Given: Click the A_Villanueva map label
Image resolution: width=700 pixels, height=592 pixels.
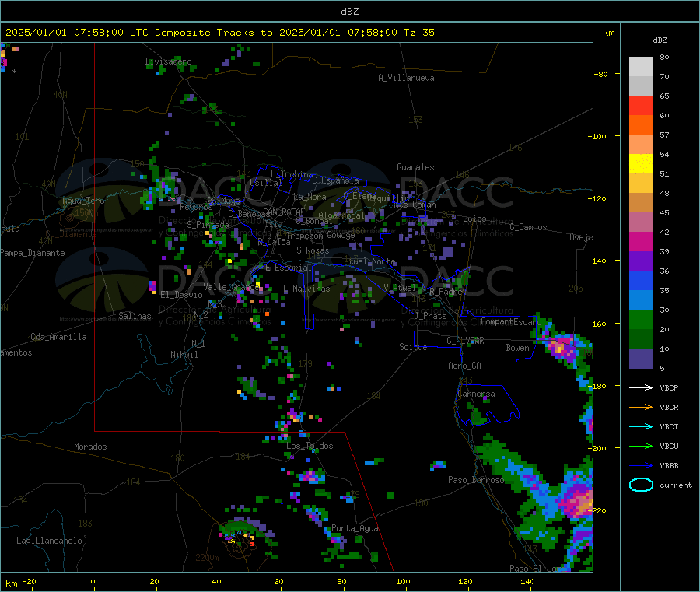Looking at the screenshot, I should point(406,78).
